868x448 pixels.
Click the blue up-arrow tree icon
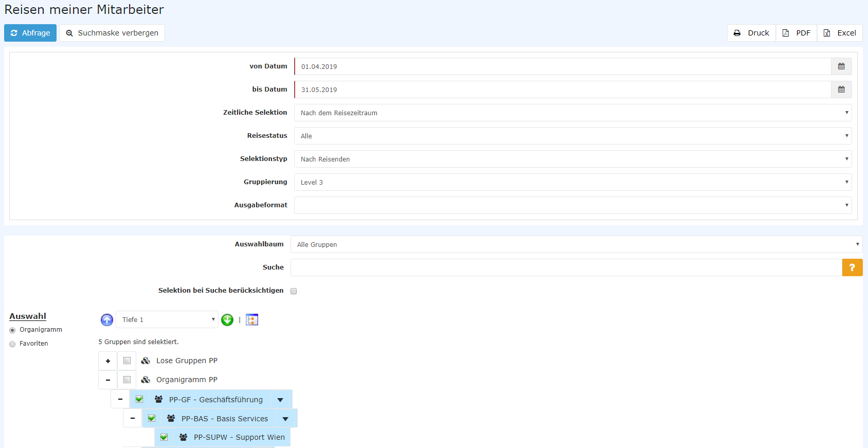click(x=107, y=320)
